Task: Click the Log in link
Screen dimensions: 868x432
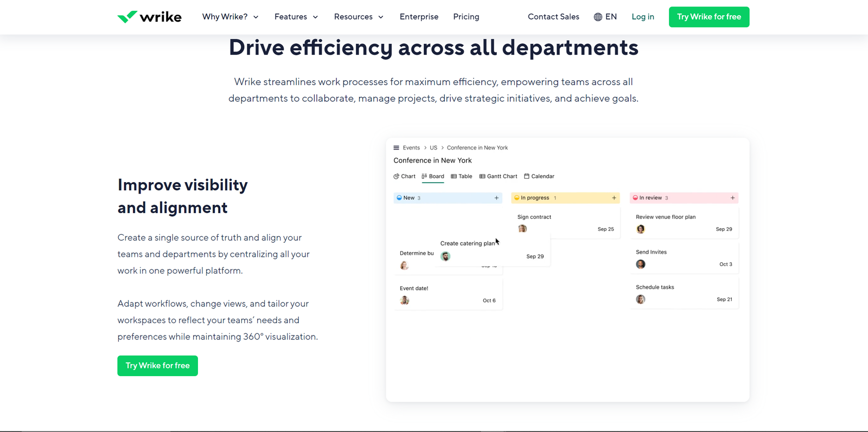Action: (643, 17)
